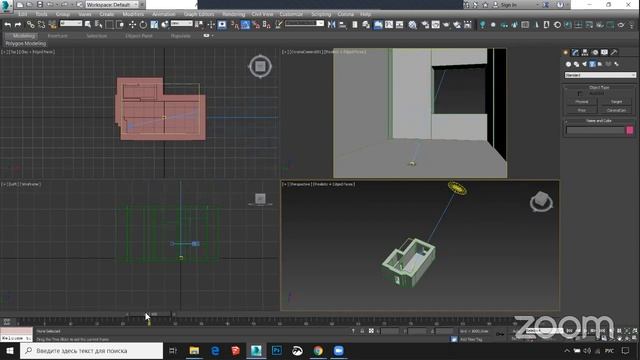Activate the Select and Move tool
This screenshot has height=360, width=640.
tap(132, 24)
